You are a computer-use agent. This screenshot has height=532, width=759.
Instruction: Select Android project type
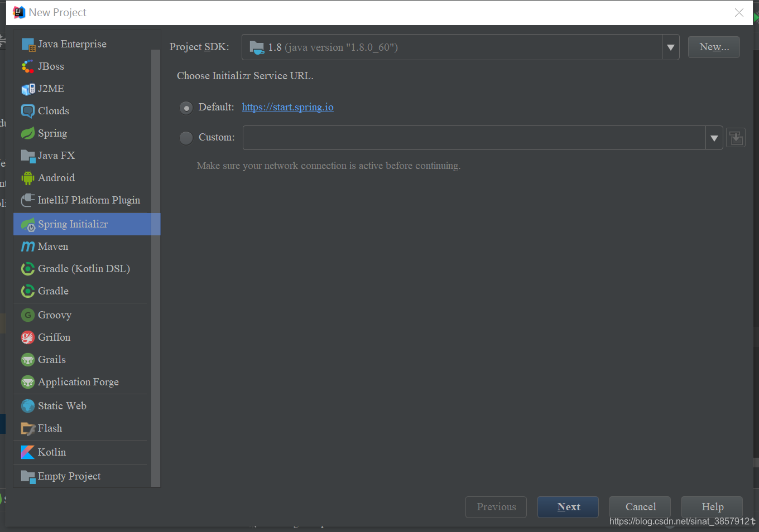81,178
